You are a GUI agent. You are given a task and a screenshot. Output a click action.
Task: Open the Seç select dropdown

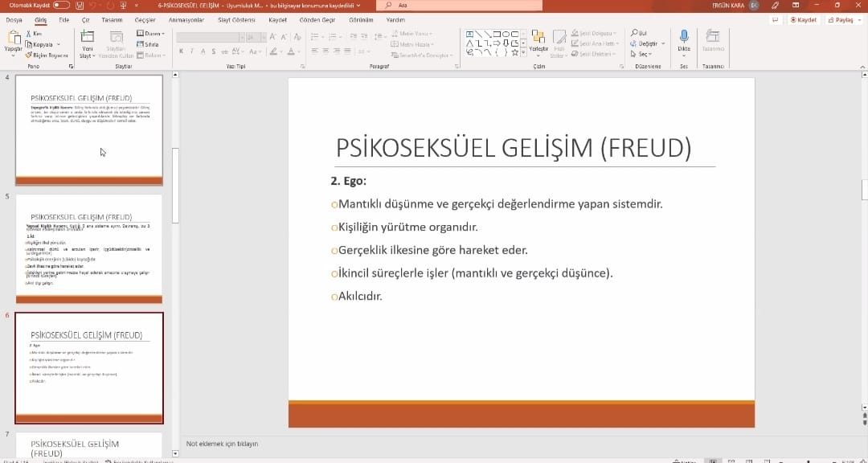641,55
